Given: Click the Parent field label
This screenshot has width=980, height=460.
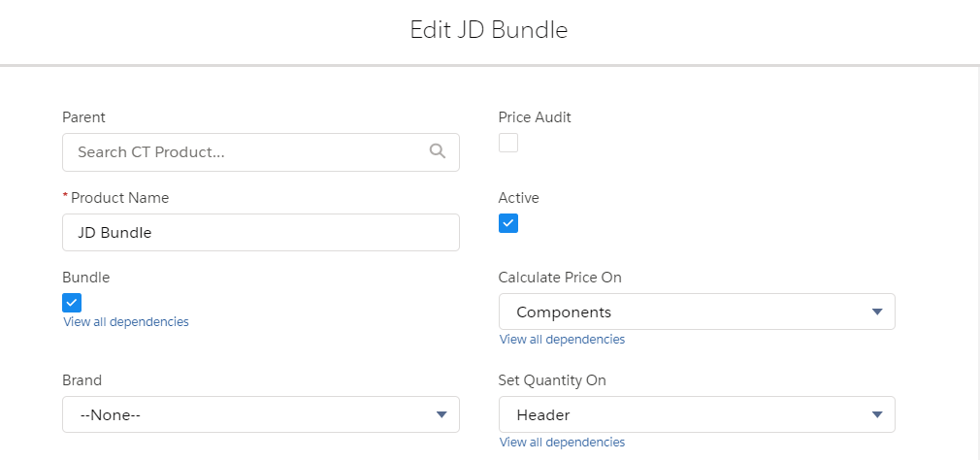Looking at the screenshot, I should [83, 117].
